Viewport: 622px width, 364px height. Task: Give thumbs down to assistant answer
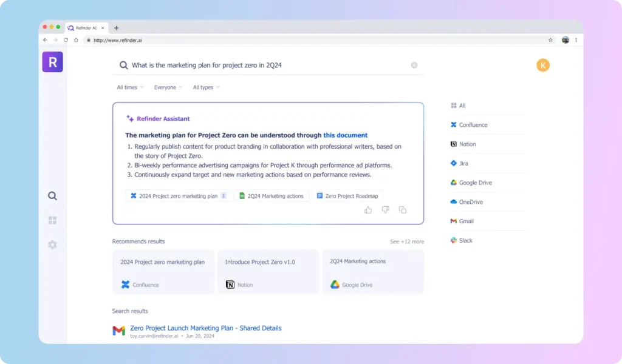385,210
